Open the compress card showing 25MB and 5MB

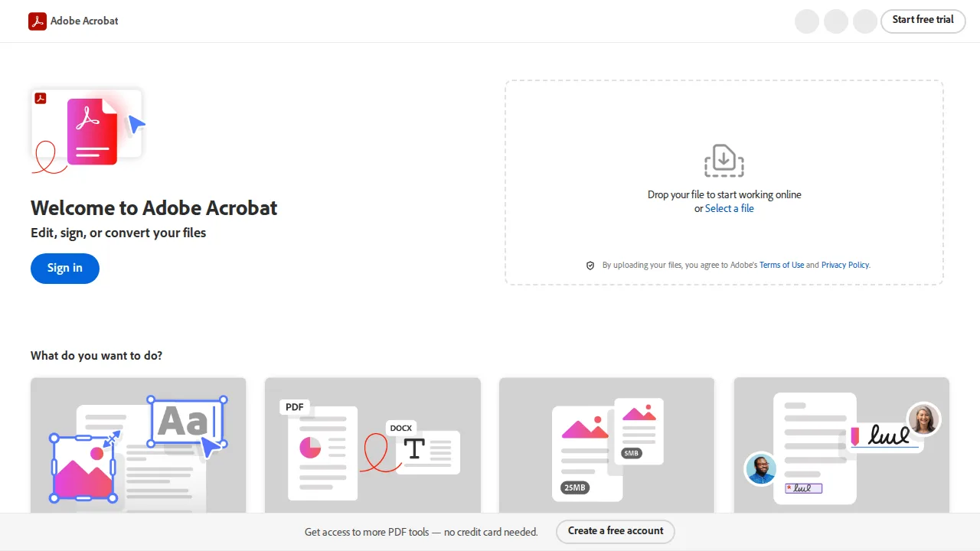[x=607, y=445]
